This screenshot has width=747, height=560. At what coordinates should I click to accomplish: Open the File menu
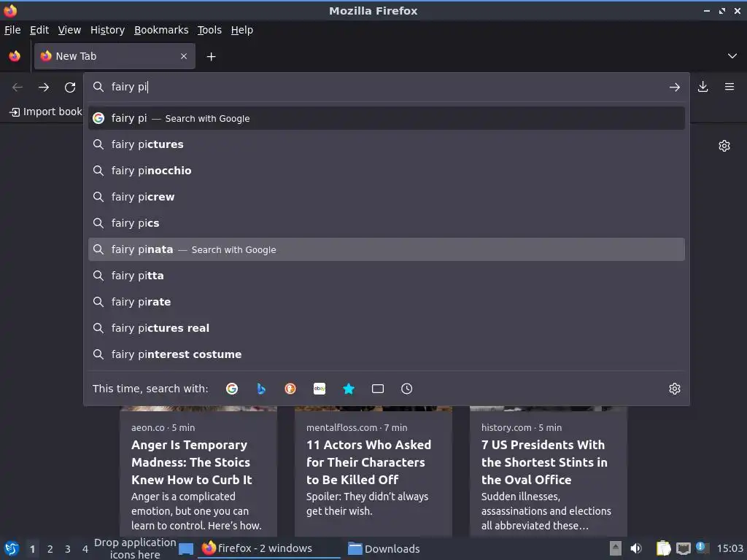pyautogui.click(x=12, y=30)
